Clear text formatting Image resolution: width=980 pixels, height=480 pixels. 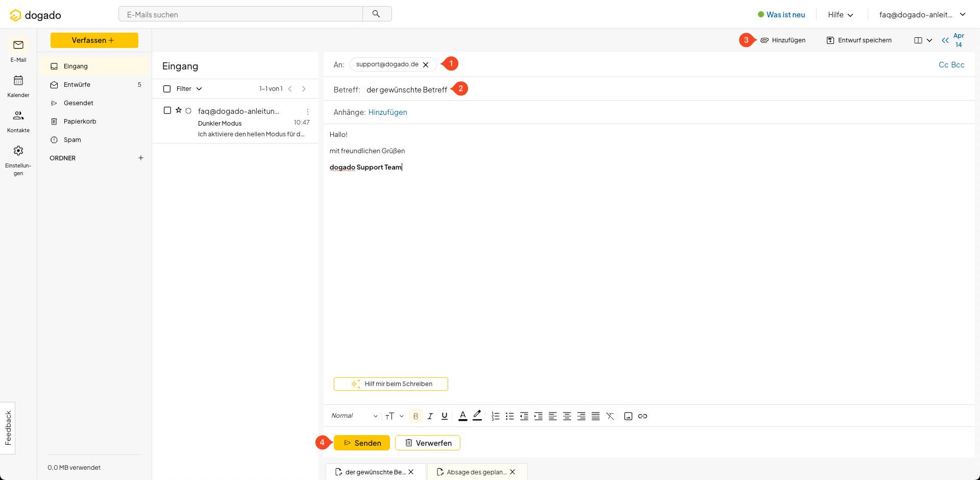click(x=610, y=416)
